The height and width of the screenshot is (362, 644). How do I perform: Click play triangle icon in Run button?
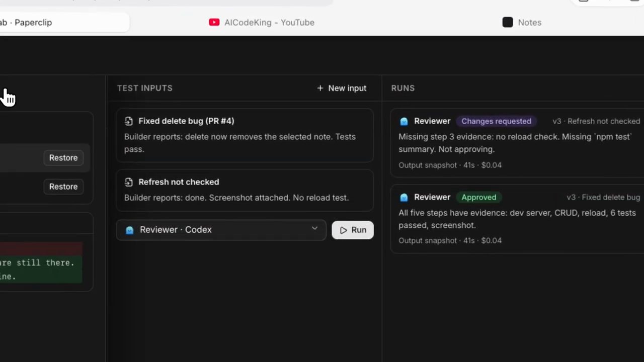(343, 230)
